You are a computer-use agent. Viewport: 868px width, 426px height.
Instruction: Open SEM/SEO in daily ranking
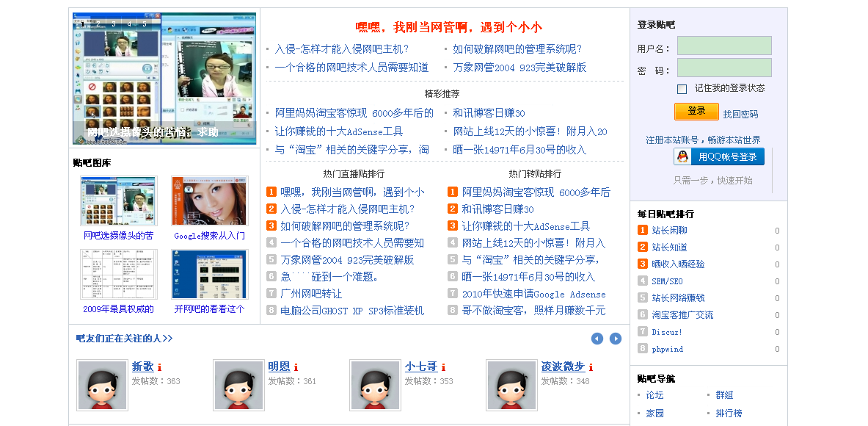pos(667,281)
